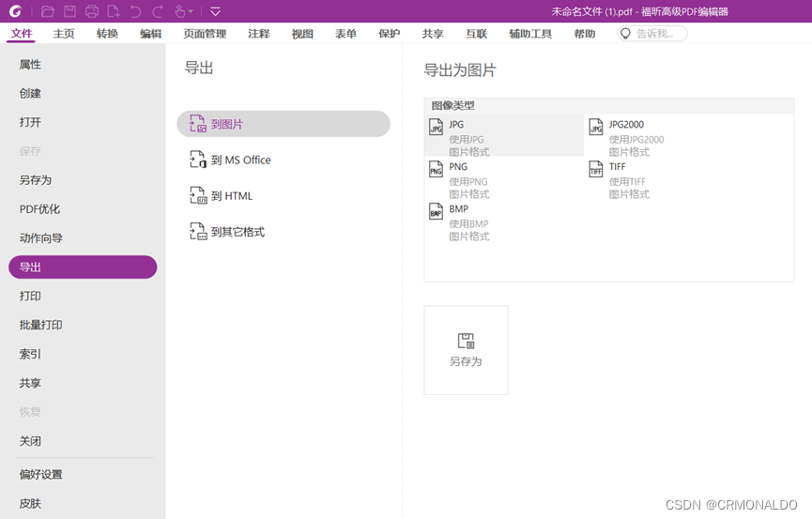This screenshot has height=519, width=812.
Task: Click the open folder icon in title bar
Action: 48,11
